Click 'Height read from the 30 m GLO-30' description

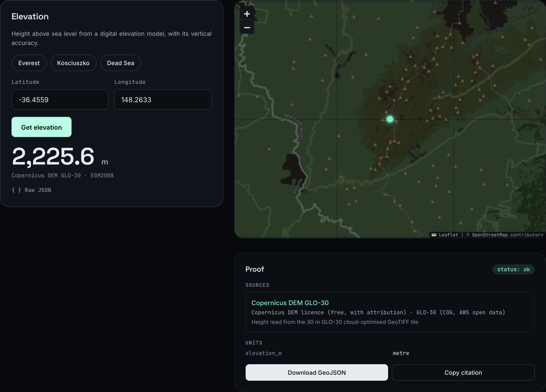(335, 322)
